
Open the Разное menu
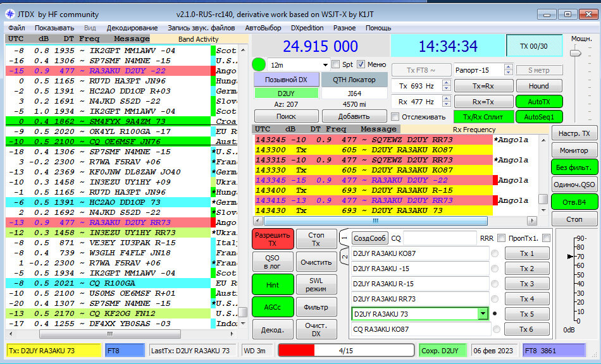(x=344, y=28)
